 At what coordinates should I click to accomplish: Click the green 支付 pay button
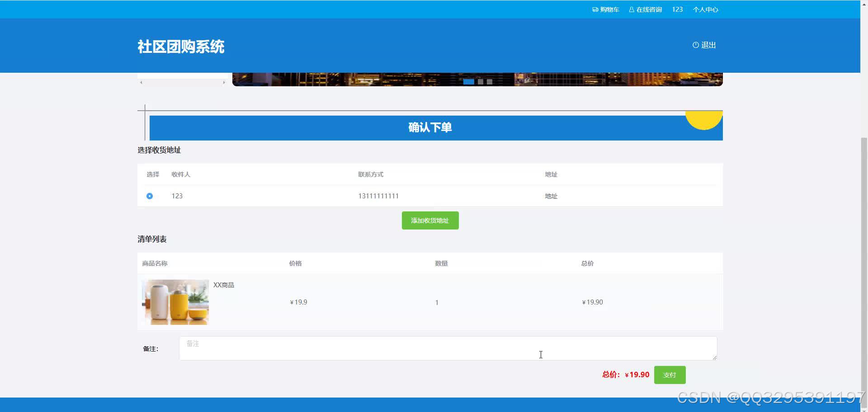pyautogui.click(x=670, y=375)
